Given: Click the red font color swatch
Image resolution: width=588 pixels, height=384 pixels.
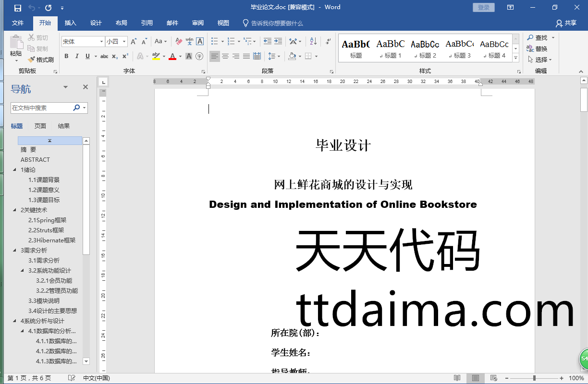Looking at the screenshot, I should (173, 57).
